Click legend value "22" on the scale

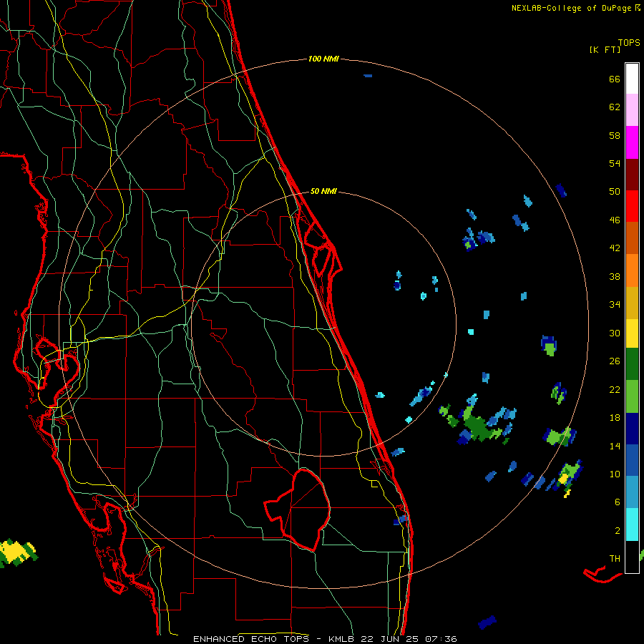pos(615,390)
